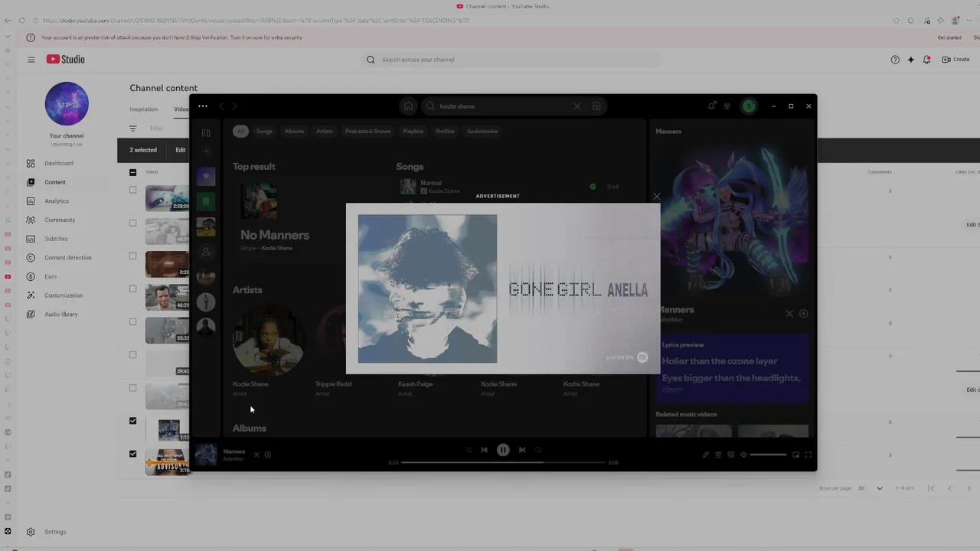Open YouTube Studio hamburger menu
This screenshot has height=551, width=980.
click(x=31, y=60)
